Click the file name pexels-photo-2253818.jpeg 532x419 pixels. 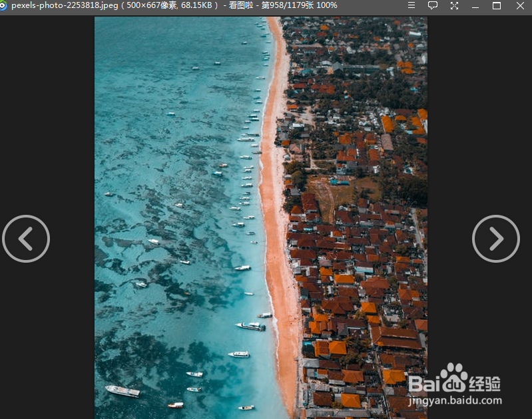click(65, 5)
